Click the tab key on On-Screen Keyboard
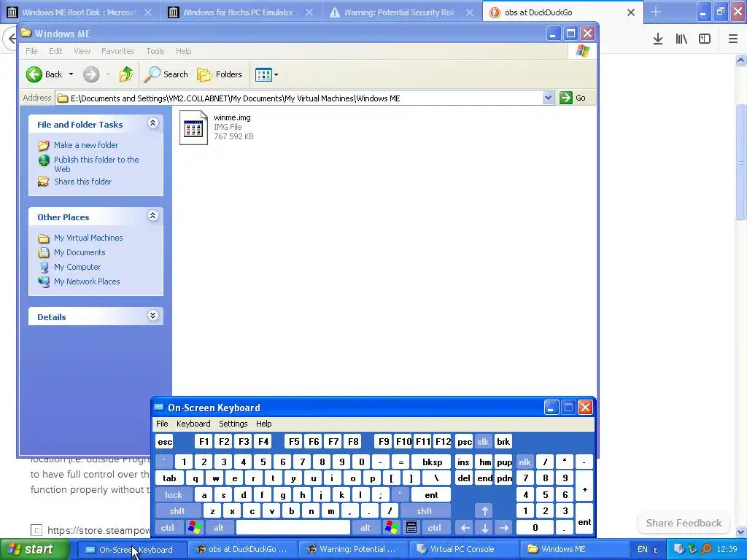 pos(169,478)
